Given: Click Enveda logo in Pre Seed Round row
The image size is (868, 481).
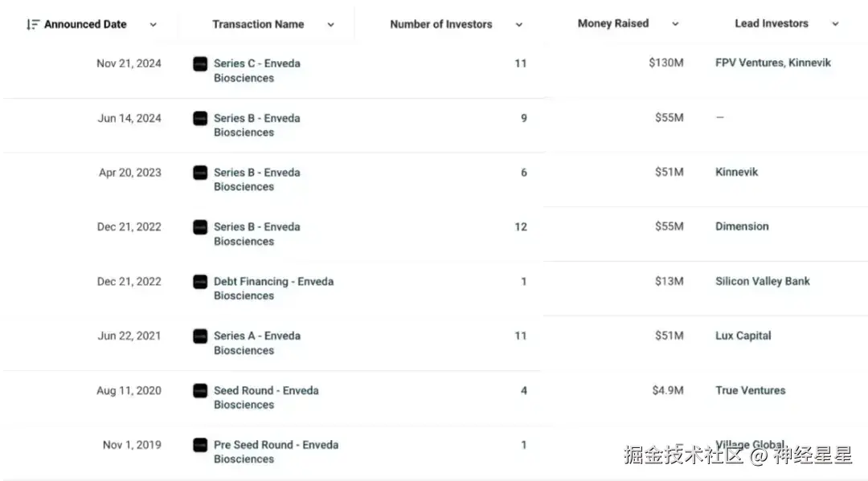Looking at the screenshot, I should (x=200, y=445).
